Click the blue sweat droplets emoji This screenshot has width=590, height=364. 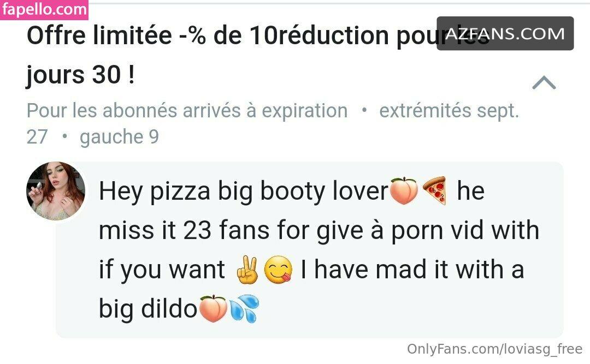click(244, 309)
